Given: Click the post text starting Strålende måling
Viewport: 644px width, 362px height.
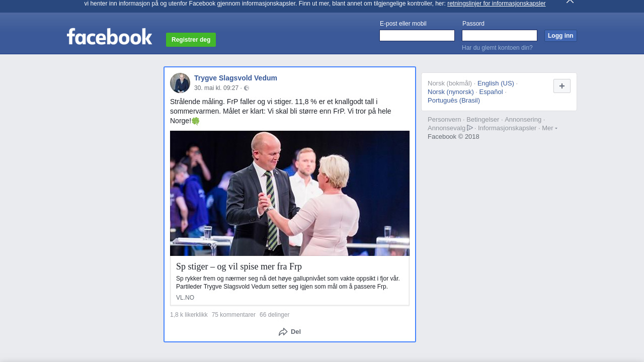Looking at the screenshot, I should (x=281, y=111).
